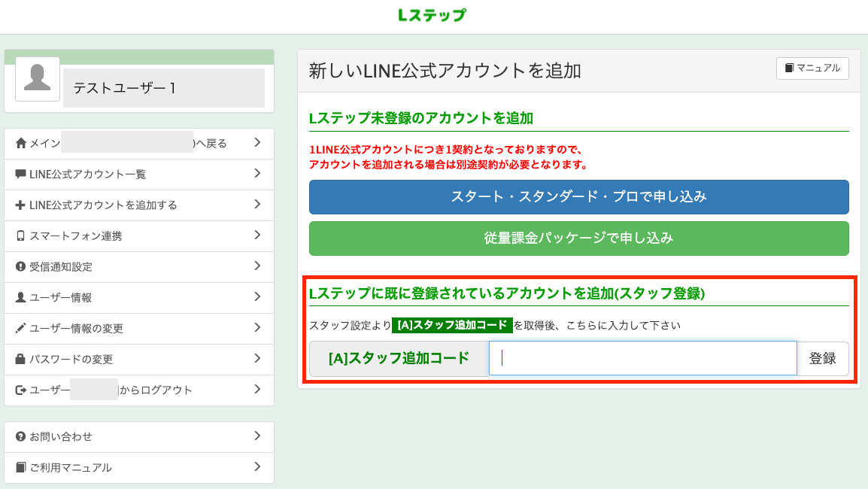Click the lock icon for パスワードの変更
Viewport: 868px width, 489px height.
(x=20, y=359)
